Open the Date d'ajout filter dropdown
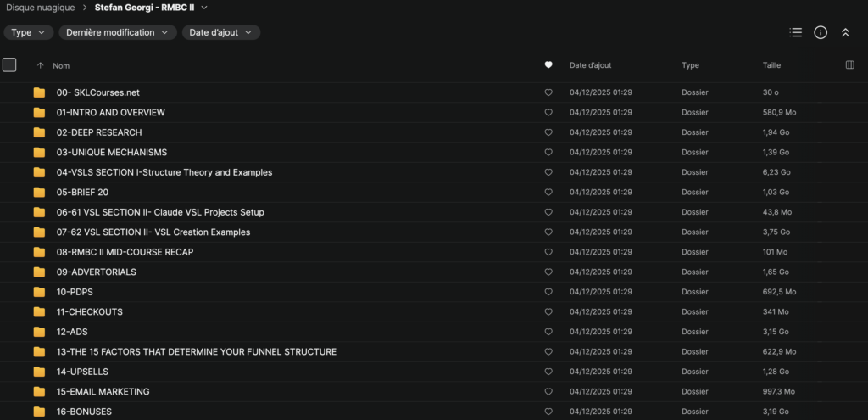 [x=220, y=32]
